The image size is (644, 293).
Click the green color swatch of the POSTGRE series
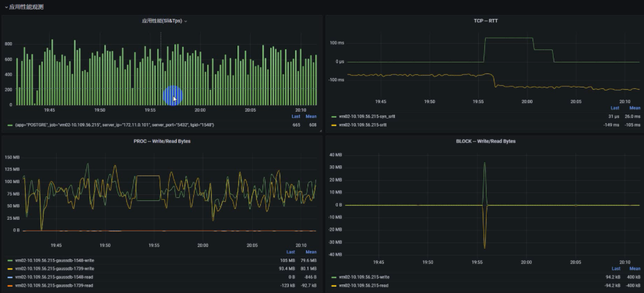(x=10, y=124)
